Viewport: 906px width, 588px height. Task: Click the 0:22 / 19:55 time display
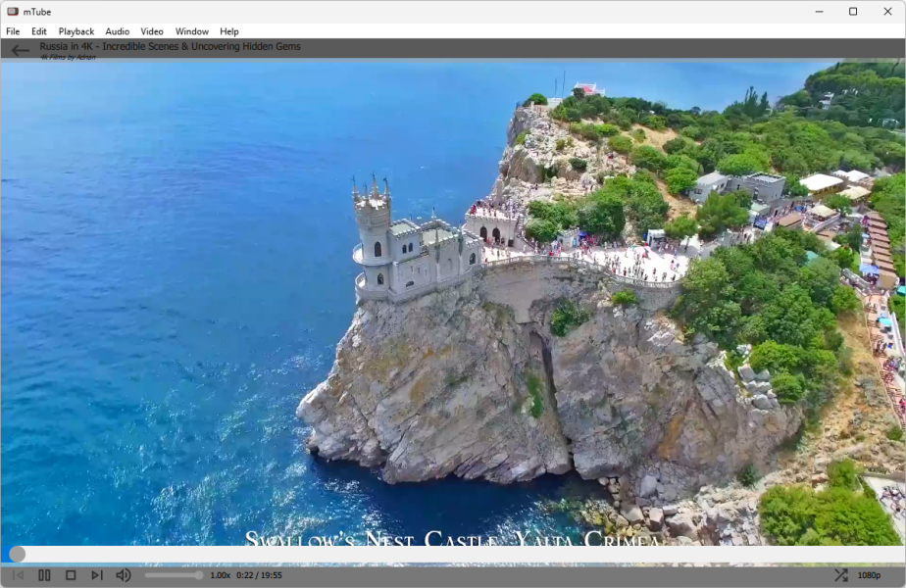[x=259, y=575]
